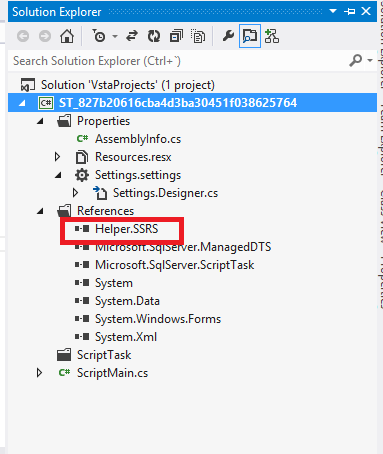Select Solution 'VstaProjects' node
This screenshot has width=383, height=454.
[128, 85]
